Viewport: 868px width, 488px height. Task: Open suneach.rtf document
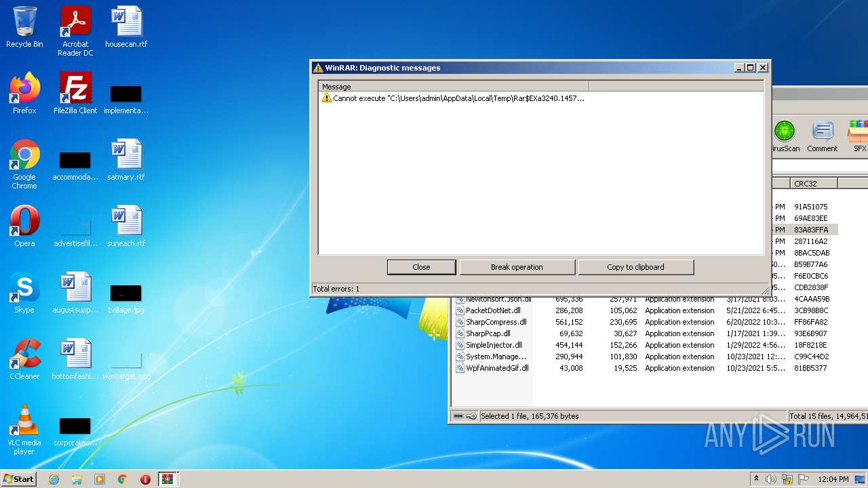point(126,226)
